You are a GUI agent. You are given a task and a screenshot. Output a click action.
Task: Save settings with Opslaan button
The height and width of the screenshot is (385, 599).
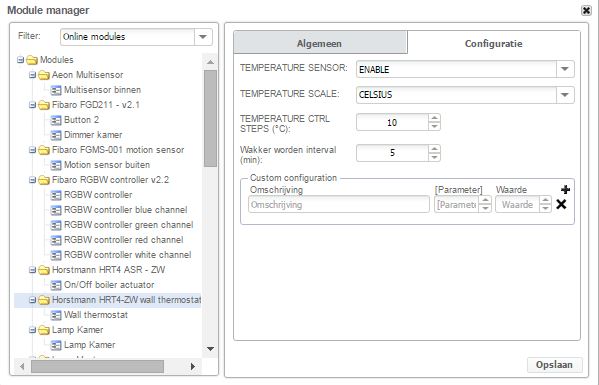click(x=554, y=365)
